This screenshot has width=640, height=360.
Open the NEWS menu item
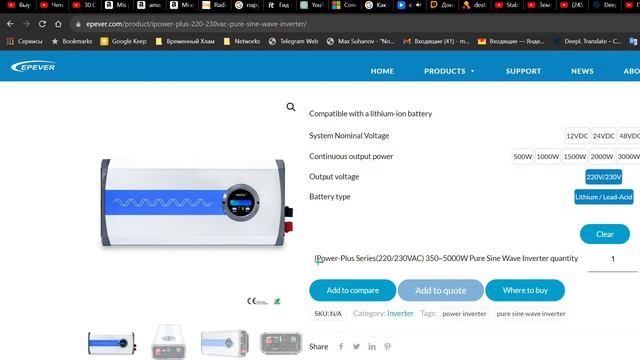582,71
